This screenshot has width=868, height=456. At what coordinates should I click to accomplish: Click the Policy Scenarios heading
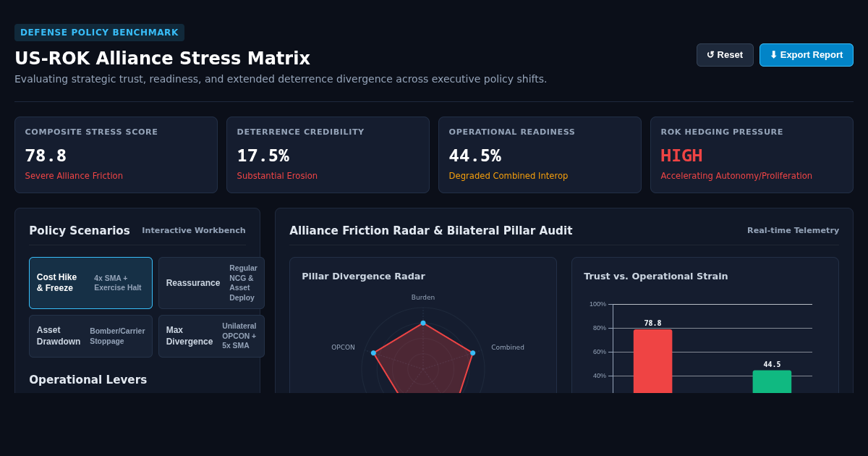coord(80,231)
